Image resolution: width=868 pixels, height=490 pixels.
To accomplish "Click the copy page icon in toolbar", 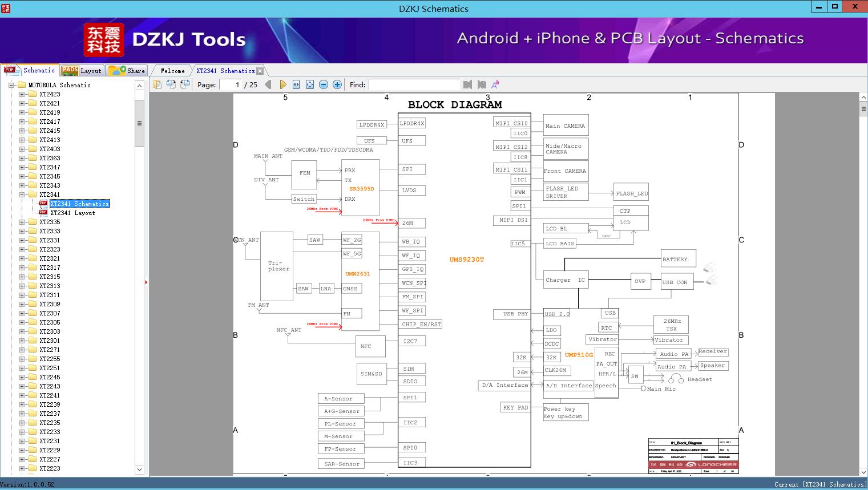I will (x=158, y=84).
